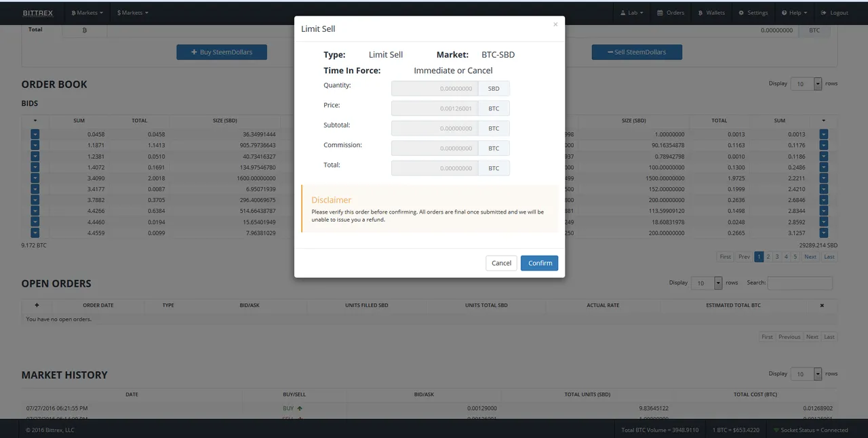Click the plus icon in Open Orders header

coord(37,305)
